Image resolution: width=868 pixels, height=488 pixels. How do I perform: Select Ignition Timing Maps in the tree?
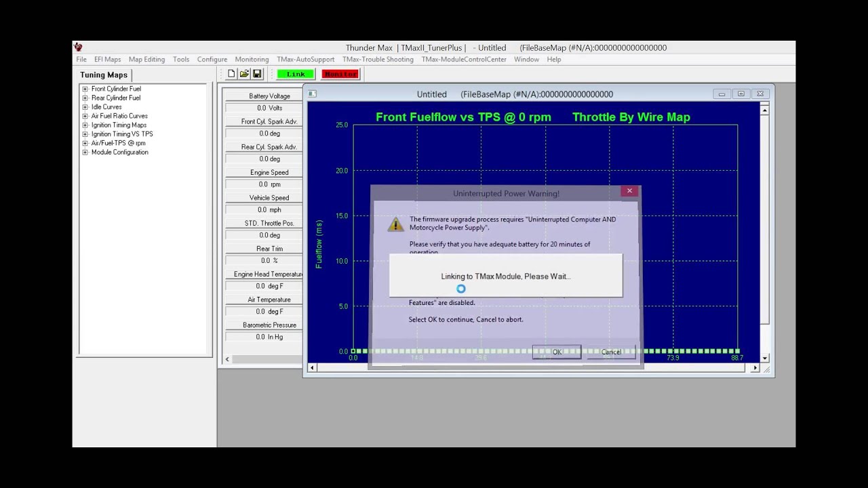119,125
